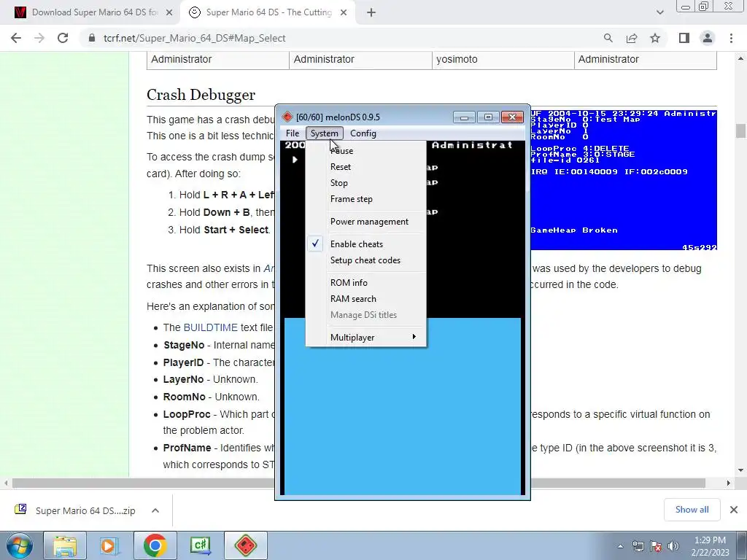Choose Stop in the System menu
The width and height of the screenshot is (747, 560).
366,183
